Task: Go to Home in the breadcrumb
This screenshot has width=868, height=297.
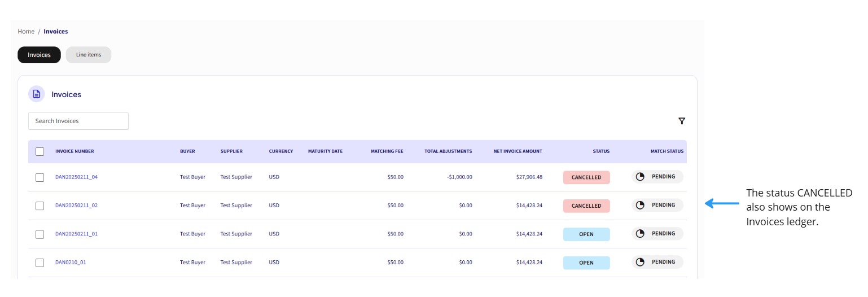Action: click(26, 32)
